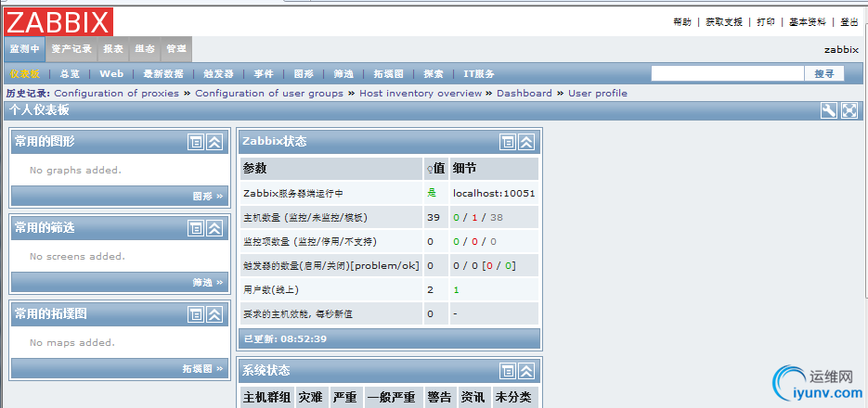Switch to the 组态 main tab

145,49
